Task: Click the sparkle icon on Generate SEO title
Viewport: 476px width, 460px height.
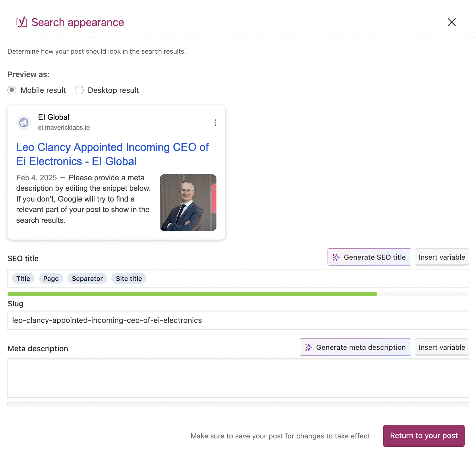Action: coord(336,257)
